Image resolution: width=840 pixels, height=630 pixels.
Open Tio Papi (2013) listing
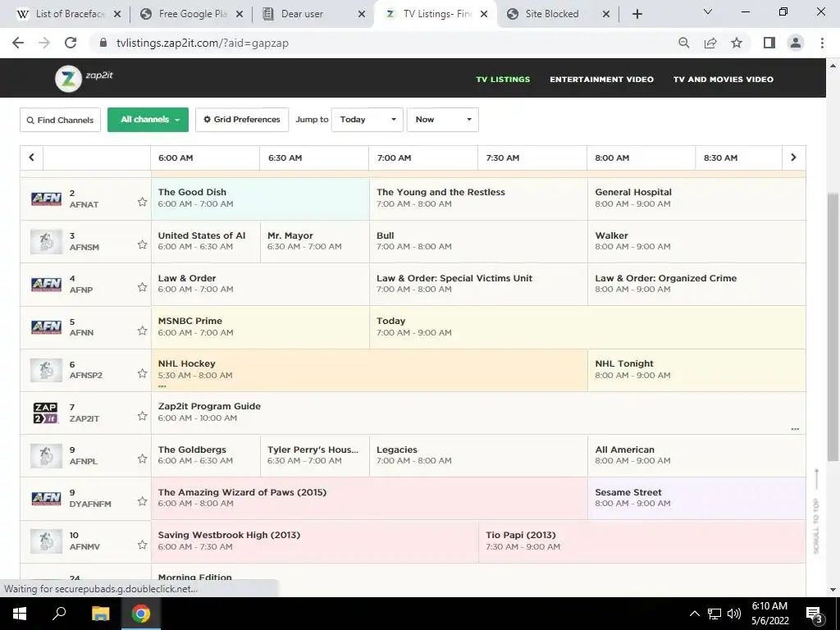point(641,541)
